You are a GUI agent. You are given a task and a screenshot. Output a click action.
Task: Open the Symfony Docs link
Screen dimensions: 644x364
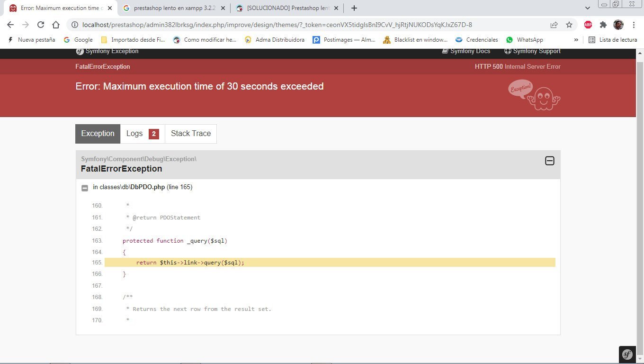click(x=466, y=51)
